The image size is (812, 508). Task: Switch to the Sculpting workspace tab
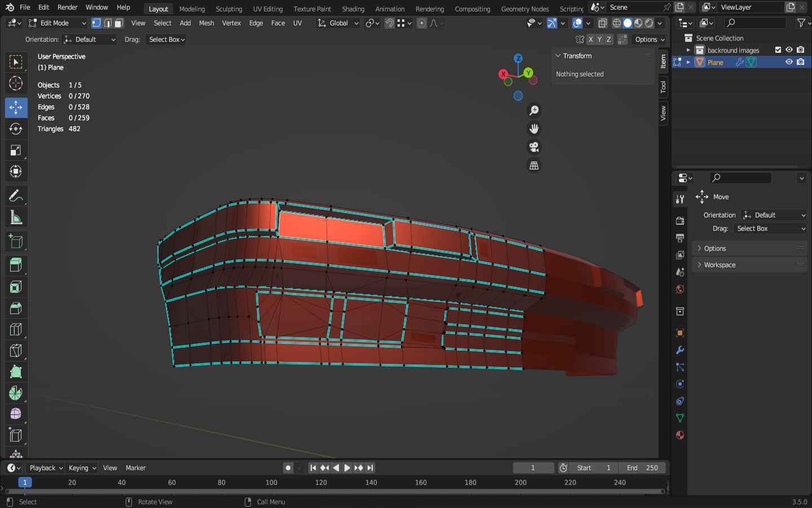228,8
